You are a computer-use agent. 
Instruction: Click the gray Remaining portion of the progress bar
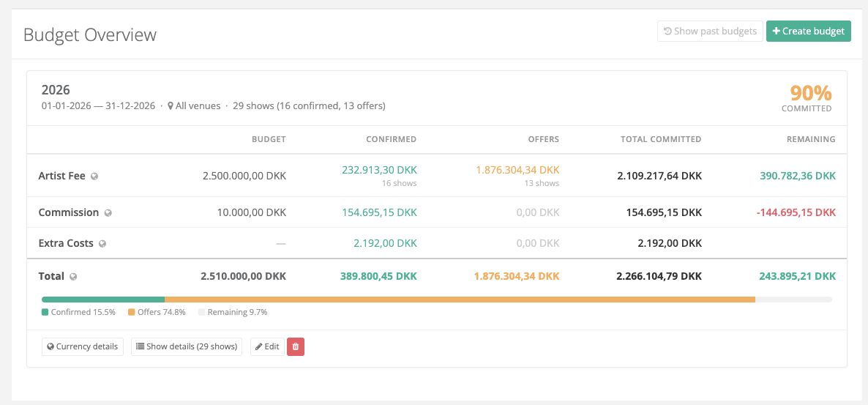coord(793,300)
